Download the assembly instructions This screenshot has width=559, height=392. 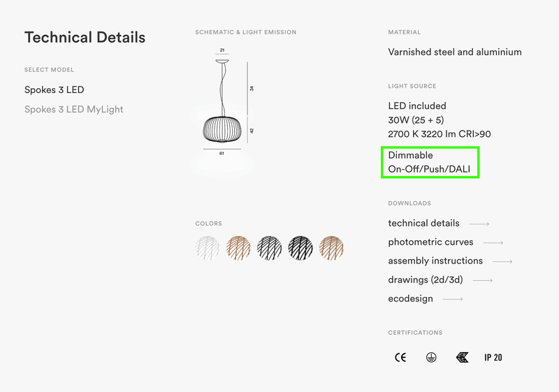coord(435,261)
